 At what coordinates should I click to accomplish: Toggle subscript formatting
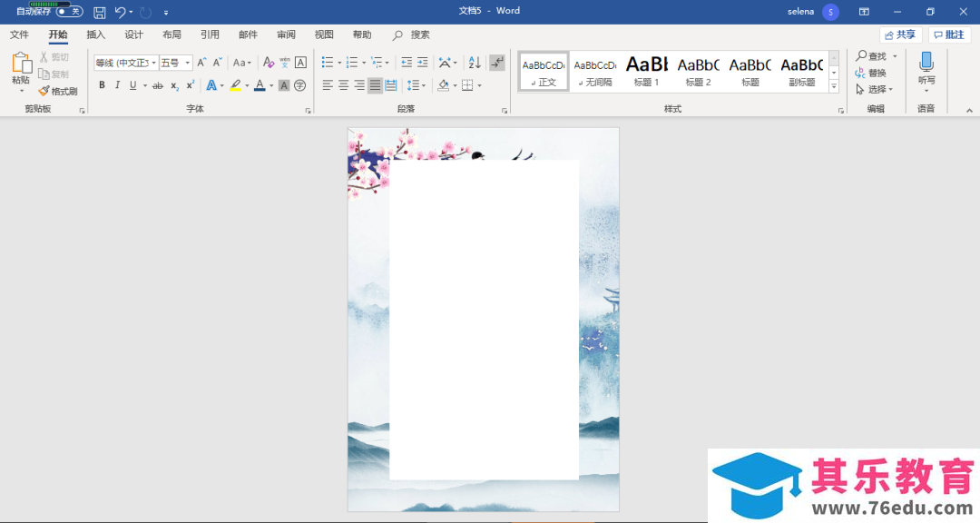point(174,85)
